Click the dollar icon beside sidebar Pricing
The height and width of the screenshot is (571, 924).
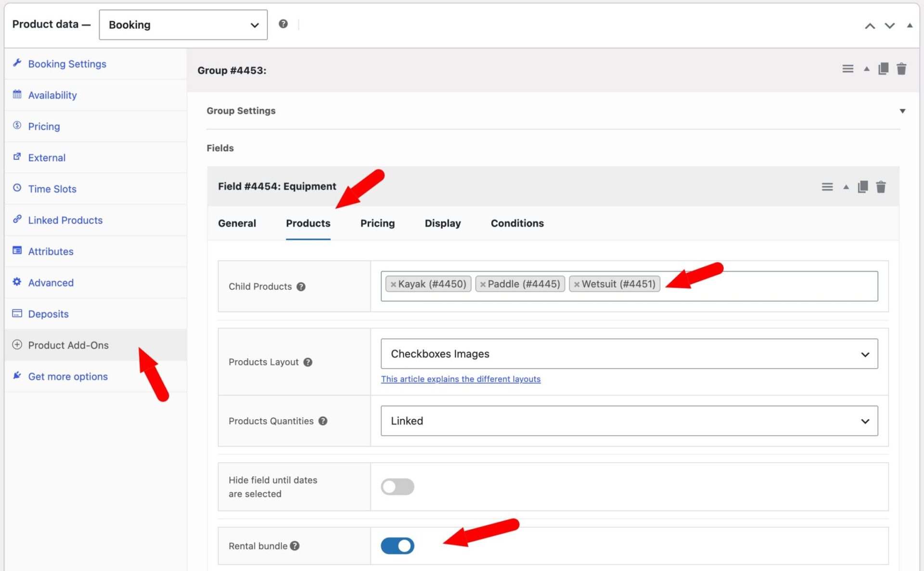tap(17, 125)
